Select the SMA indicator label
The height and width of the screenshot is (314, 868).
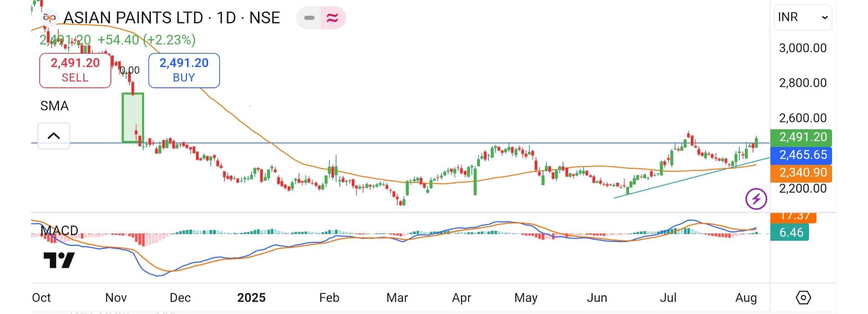click(54, 106)
